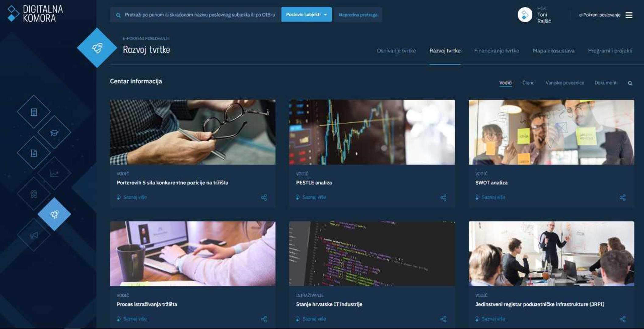This screenshot has height=329, width=644.
Task: Share the SWOT analiza card
Action: [622, 197]
